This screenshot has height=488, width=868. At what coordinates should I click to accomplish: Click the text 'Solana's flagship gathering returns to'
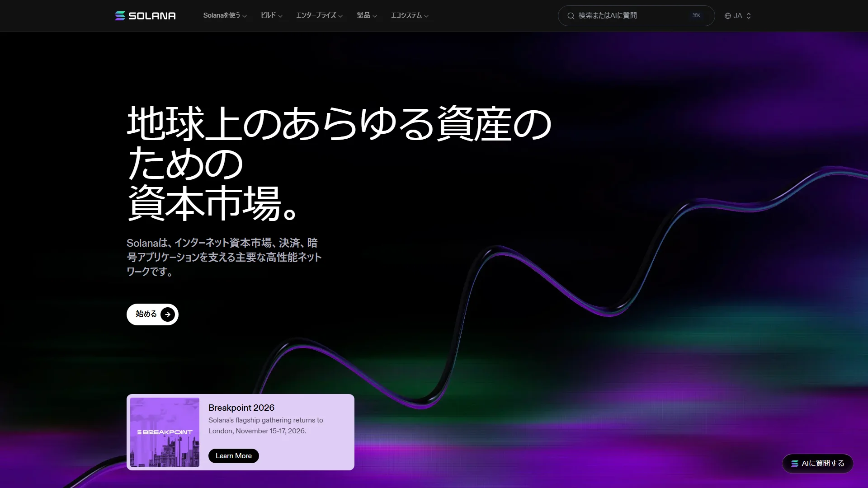pyautogui.click(x=266, y=420)
